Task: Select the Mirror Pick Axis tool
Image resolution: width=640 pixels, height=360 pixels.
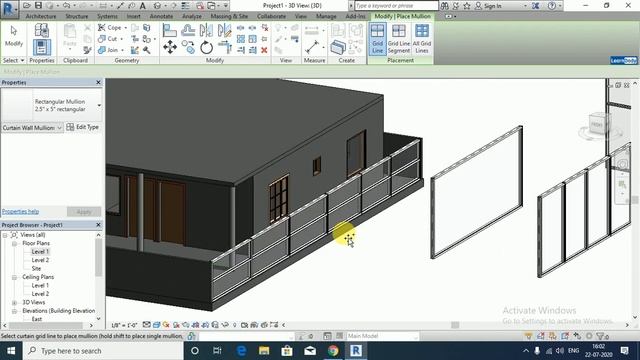Action: click(x=206, y=30)
